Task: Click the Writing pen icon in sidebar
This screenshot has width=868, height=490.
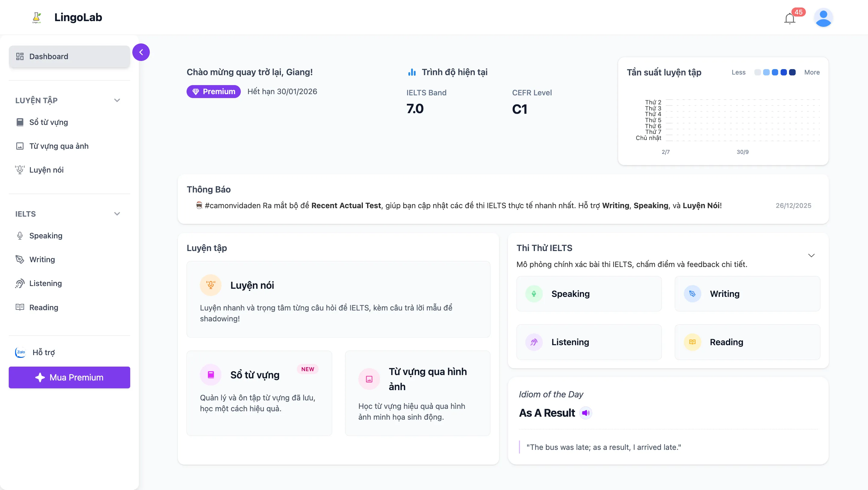Action: click(x=20, y=259)
